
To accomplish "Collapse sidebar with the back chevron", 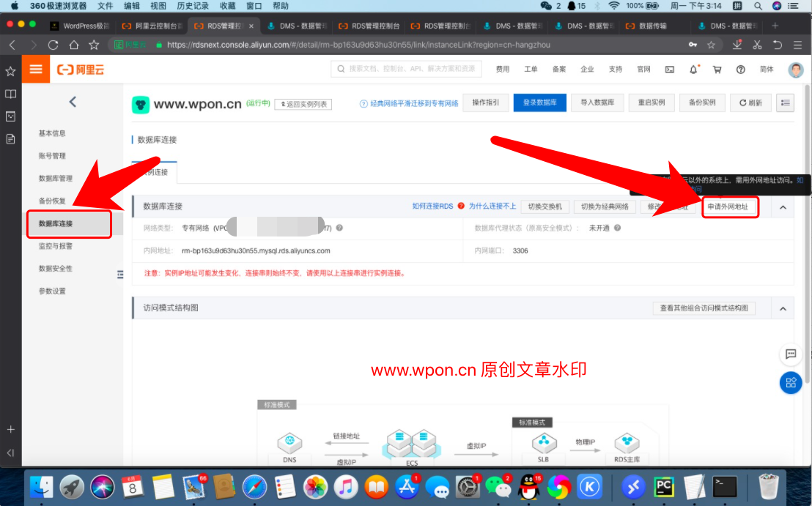I will tap(73, 102).
